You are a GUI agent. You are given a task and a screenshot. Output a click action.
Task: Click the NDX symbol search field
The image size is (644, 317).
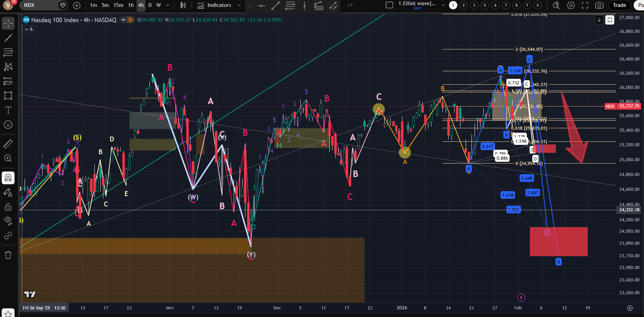(x=39, y=5)
